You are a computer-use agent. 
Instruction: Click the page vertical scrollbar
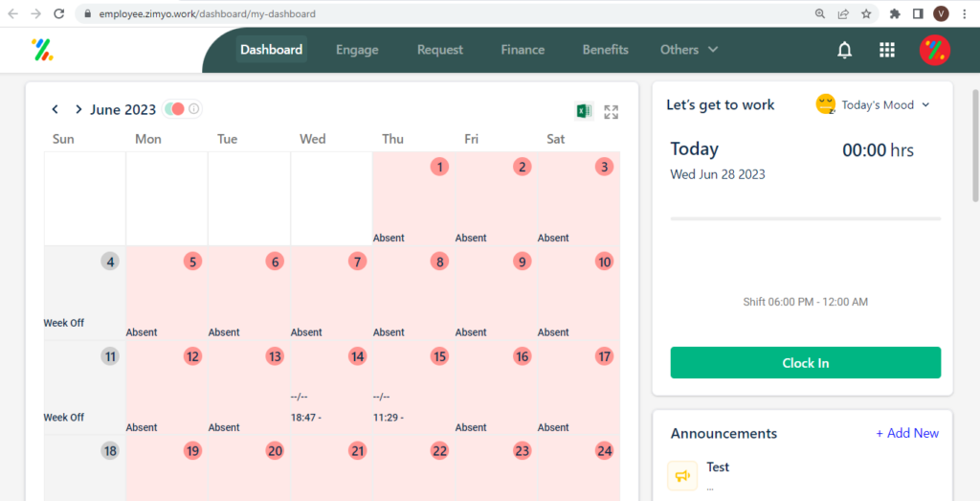[975, 145]
